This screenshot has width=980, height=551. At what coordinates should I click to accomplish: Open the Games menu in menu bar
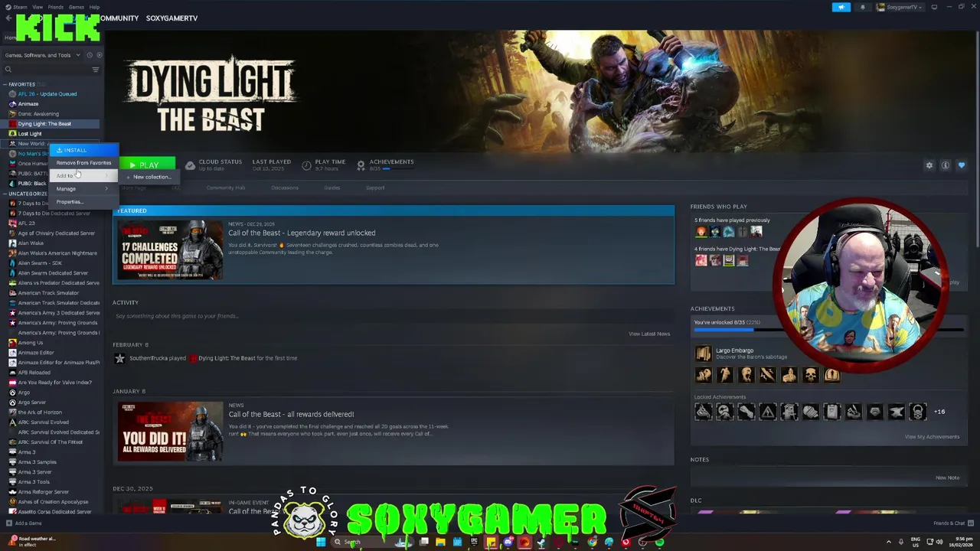tap(77, 7)
